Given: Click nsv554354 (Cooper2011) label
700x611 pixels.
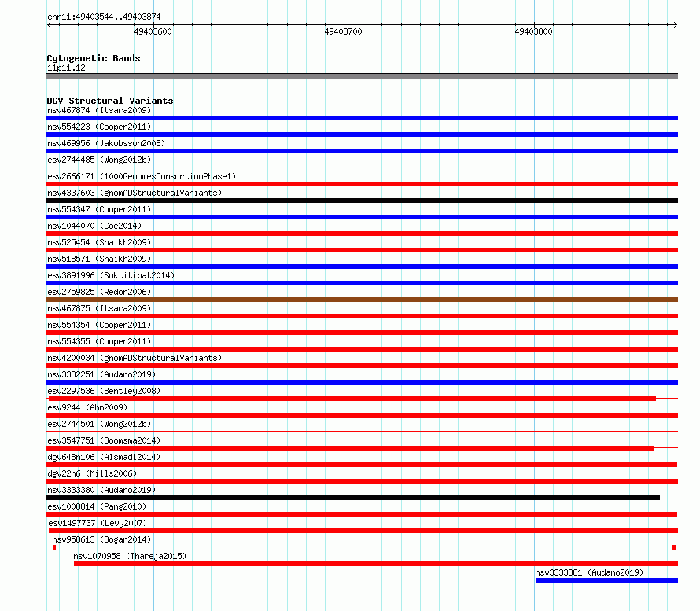Looking at the screenshot, I should pos(99,325).
